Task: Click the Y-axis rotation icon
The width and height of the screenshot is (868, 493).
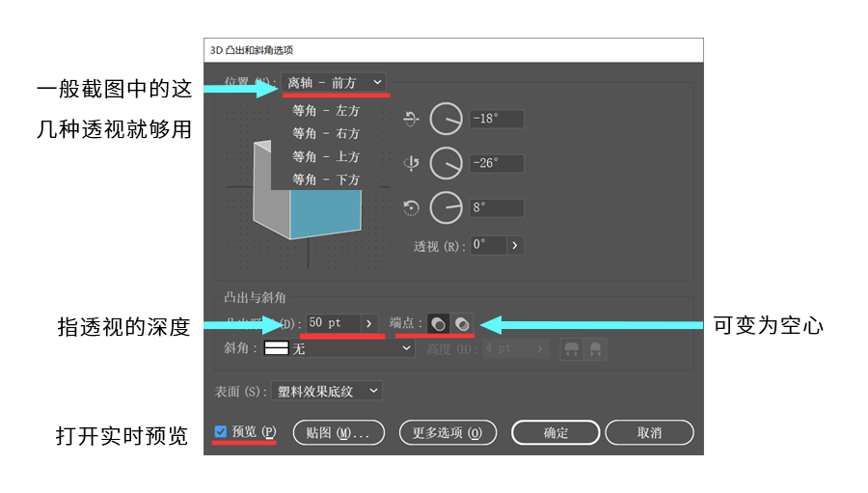Action: point(411,163)
